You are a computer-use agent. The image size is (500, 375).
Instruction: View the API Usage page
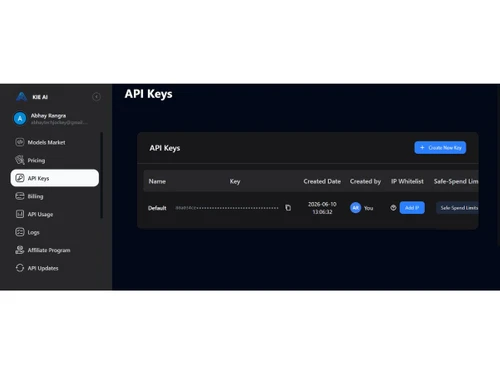point(55,214)
